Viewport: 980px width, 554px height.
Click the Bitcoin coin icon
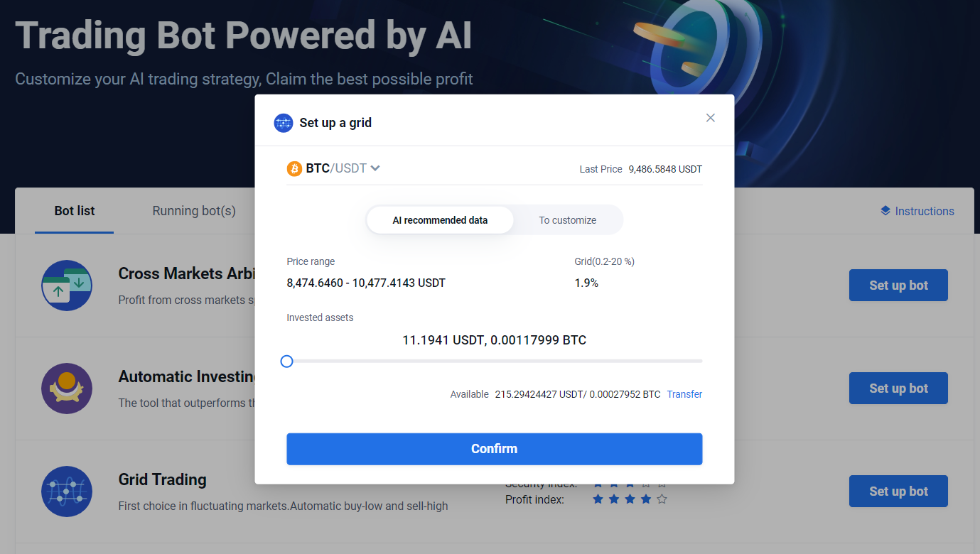pos(294,168)
